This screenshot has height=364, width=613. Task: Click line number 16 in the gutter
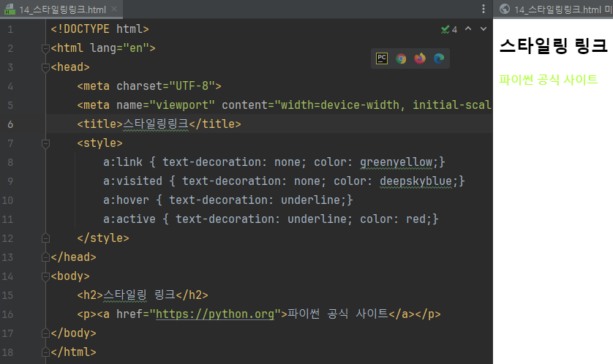(x=7, y=314)
